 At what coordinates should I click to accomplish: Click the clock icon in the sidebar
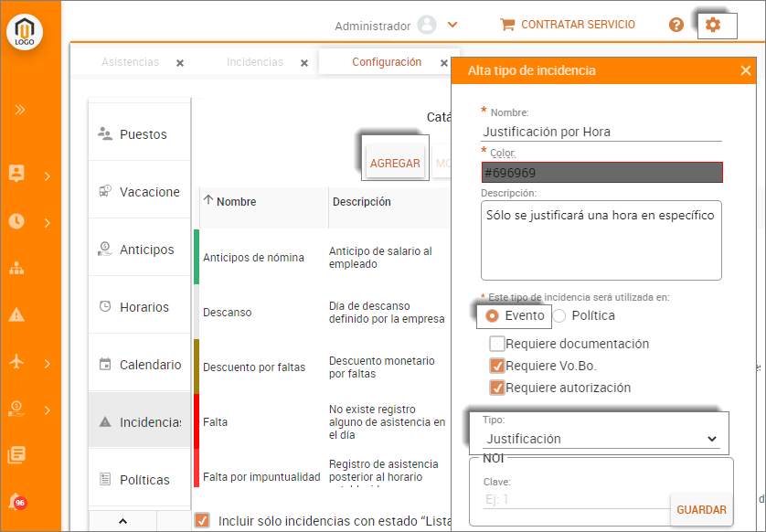point(16,220)
